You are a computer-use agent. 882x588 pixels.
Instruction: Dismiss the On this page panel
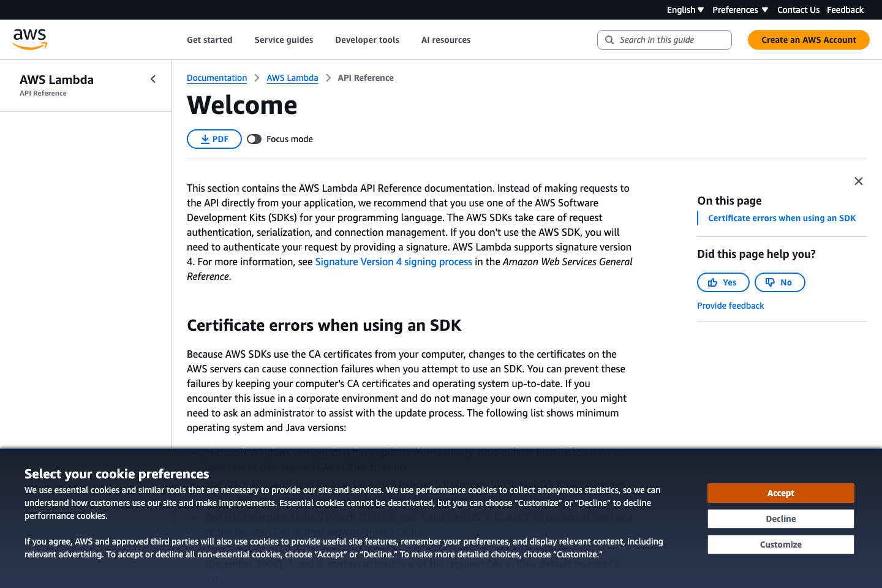coord(858,181)
